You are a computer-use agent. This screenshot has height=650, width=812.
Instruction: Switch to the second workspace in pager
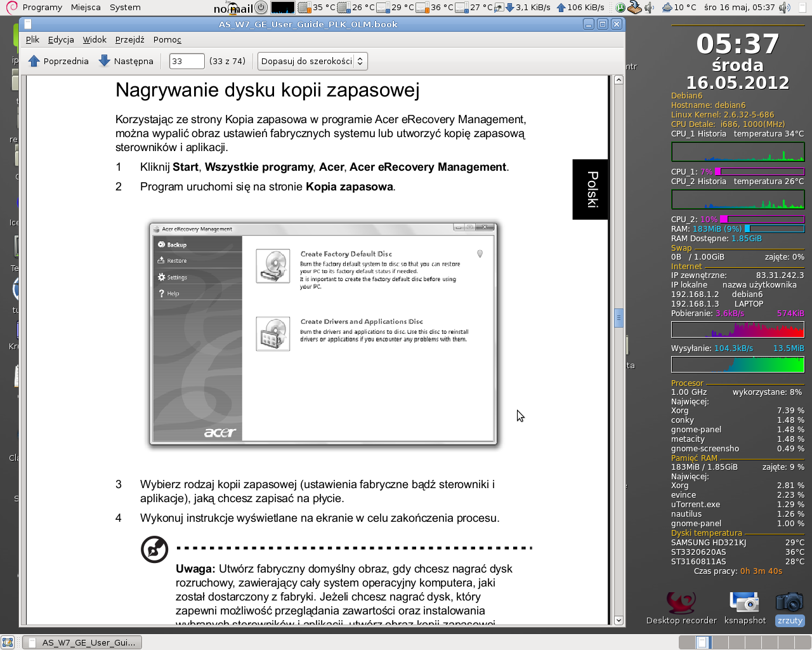tap(704, 642)
